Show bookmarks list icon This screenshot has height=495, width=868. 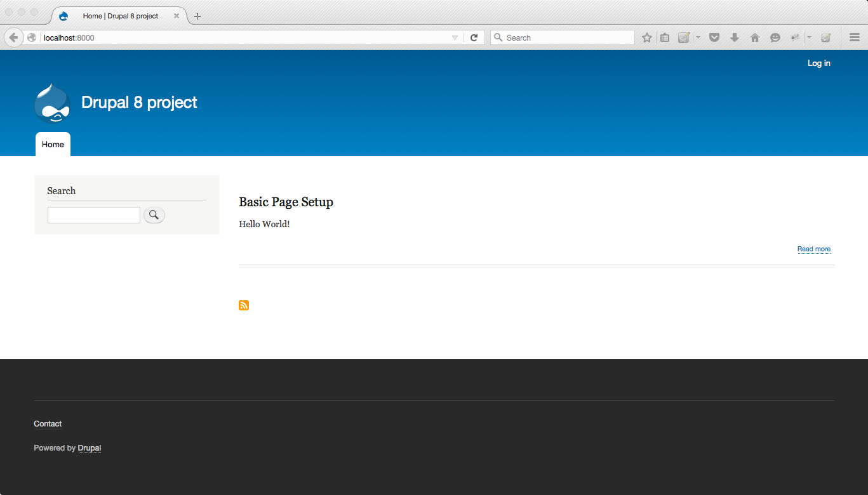click(x=665, y=37)
